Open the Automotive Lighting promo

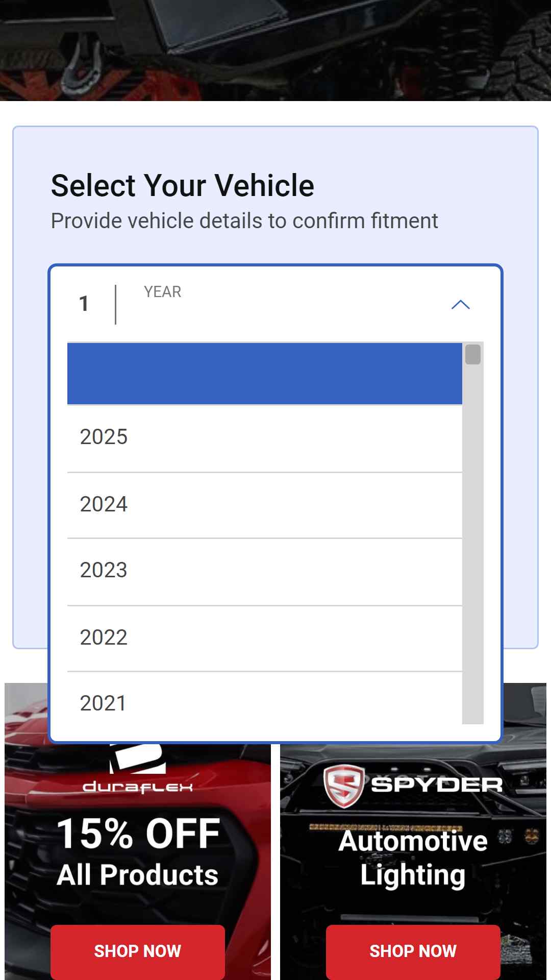[413, 857]
